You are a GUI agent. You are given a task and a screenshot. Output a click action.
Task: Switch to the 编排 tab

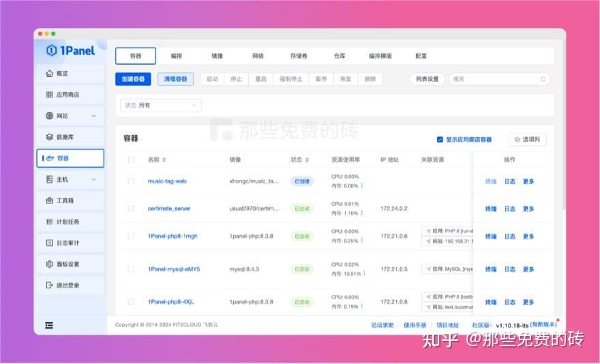coord(177,56)
